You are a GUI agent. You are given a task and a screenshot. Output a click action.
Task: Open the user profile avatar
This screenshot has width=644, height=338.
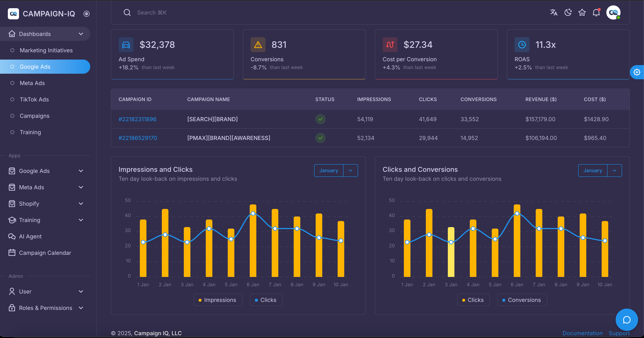pos(613,12)
